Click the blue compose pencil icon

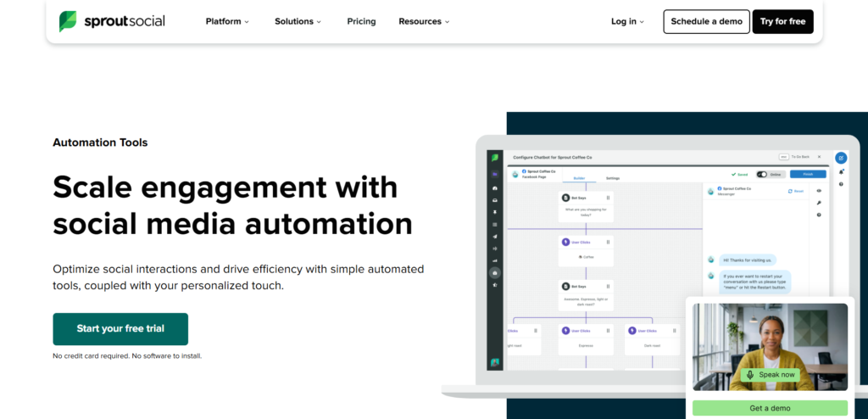point(841,158)
